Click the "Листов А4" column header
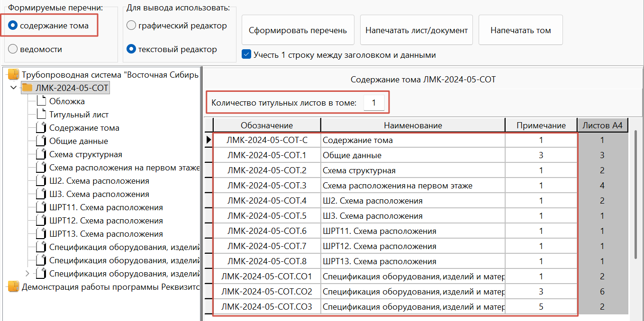The width and height of the screenshot is (644, 321). pyautogui.click(x=603, y=125)
